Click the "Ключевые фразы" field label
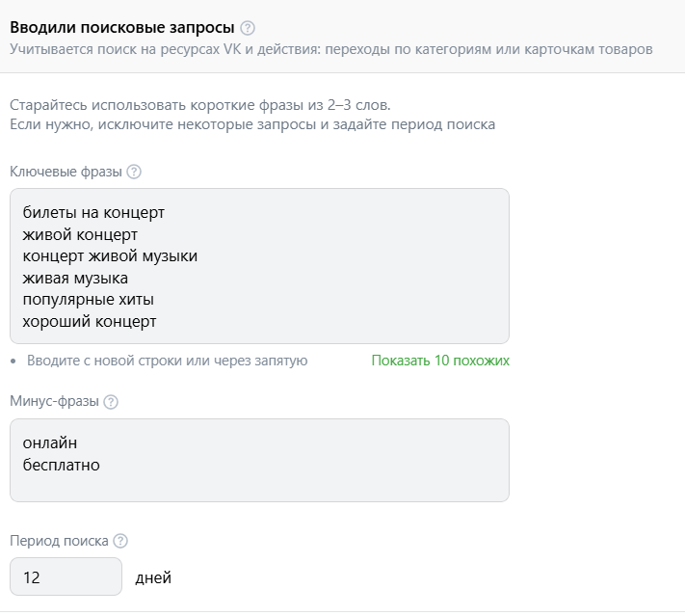This screenshot has height=616, width=685. point(66,172)
